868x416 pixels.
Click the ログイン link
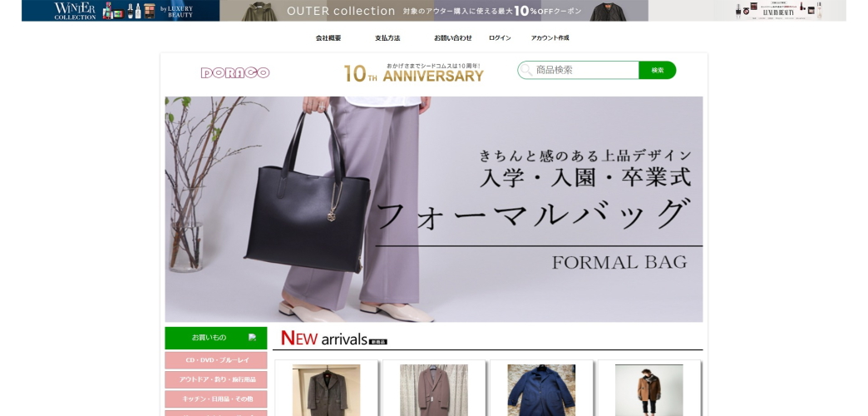(x=500, y=38)
